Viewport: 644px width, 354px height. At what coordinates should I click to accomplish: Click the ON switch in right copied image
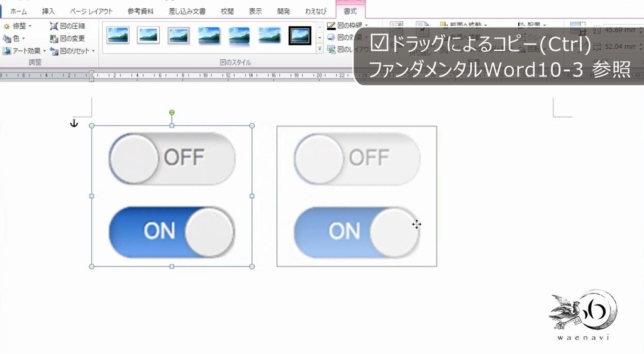[x=357, y=232]
